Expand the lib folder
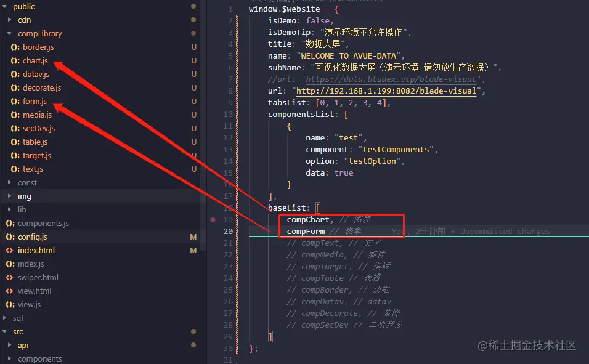This screenshot has height=364, width=589. [x=10, y=209]
